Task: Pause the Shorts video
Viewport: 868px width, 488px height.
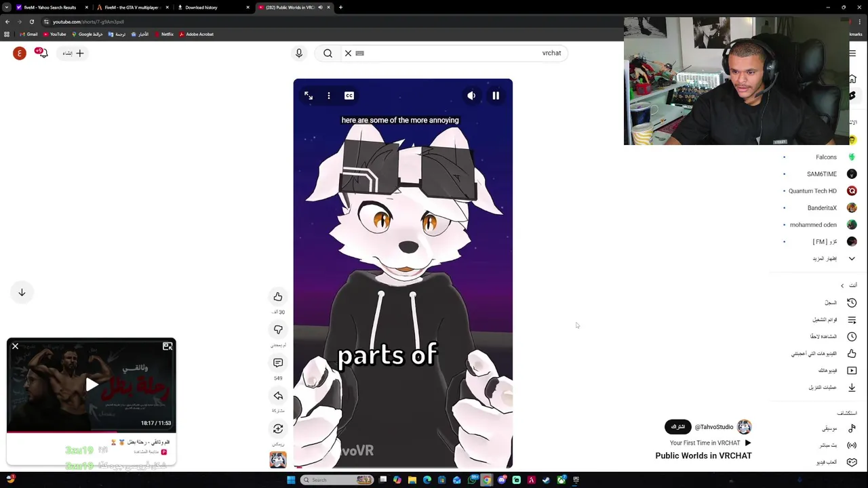Action: coord(496,96)
